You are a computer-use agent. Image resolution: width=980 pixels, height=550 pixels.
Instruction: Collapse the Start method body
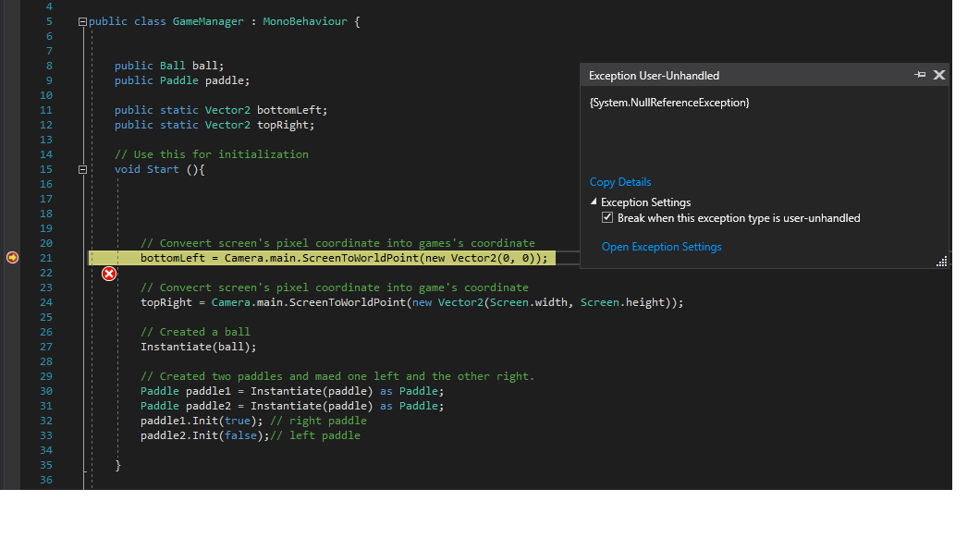[x=82, y=169]
